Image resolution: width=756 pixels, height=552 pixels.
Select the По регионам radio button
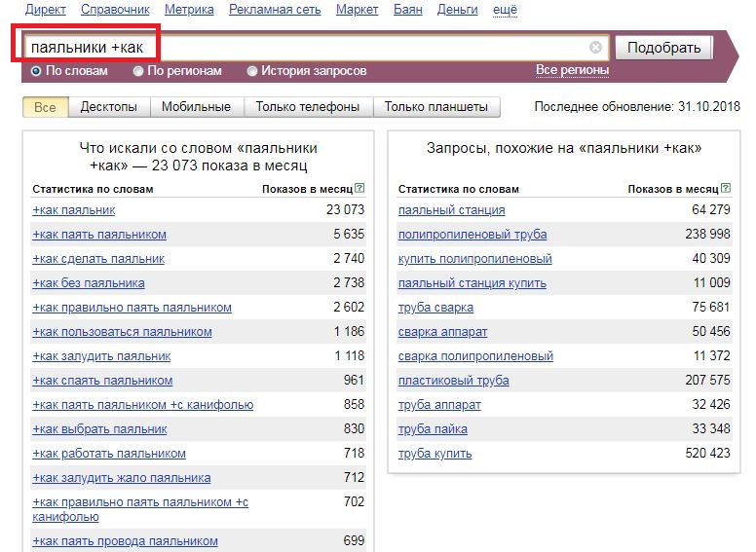pos(138,71)
